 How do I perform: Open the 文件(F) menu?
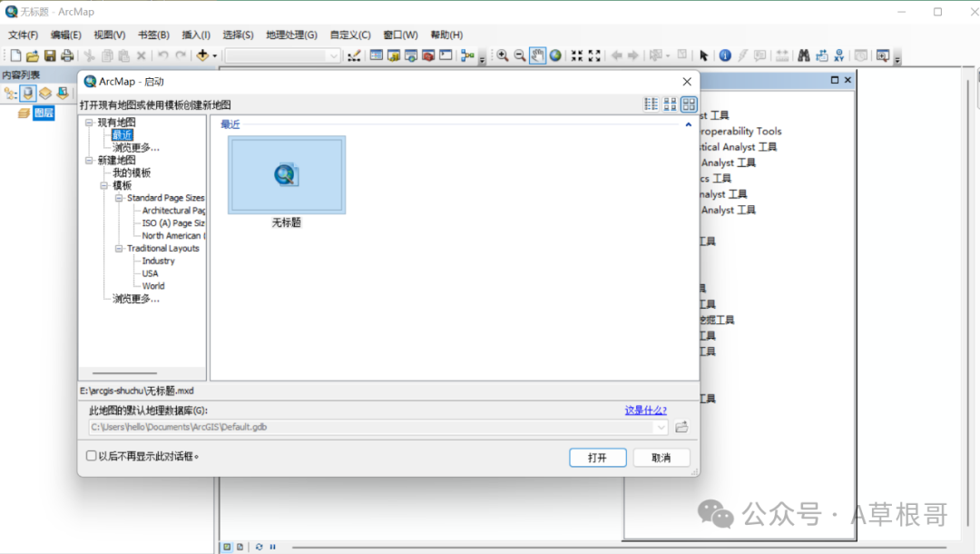(23, 35)
